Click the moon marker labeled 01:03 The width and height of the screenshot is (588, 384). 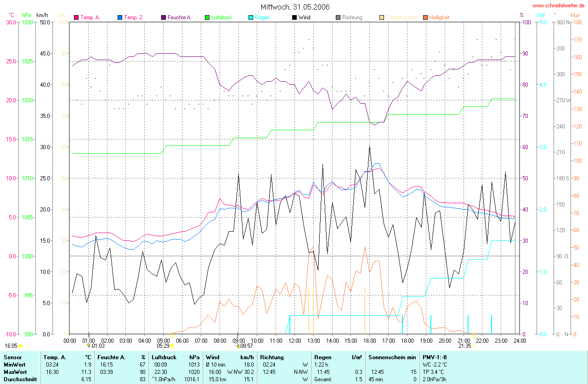coord(89,346)
